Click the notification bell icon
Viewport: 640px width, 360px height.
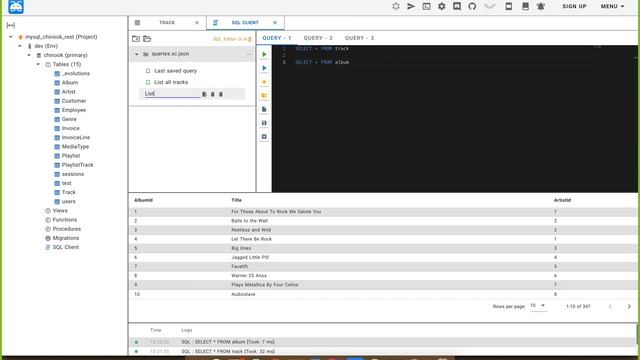(x=541, y=6)
